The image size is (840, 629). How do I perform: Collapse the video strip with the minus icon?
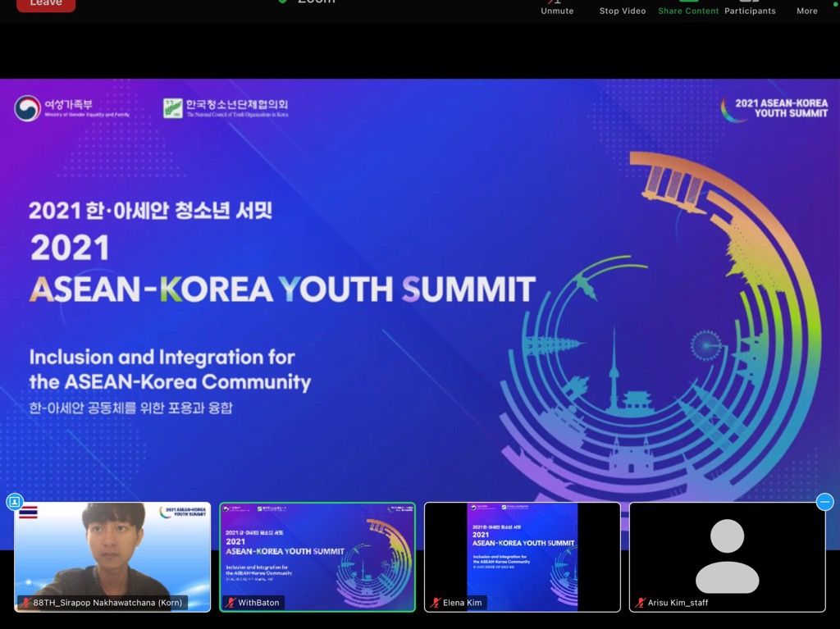tap(825, 501)
